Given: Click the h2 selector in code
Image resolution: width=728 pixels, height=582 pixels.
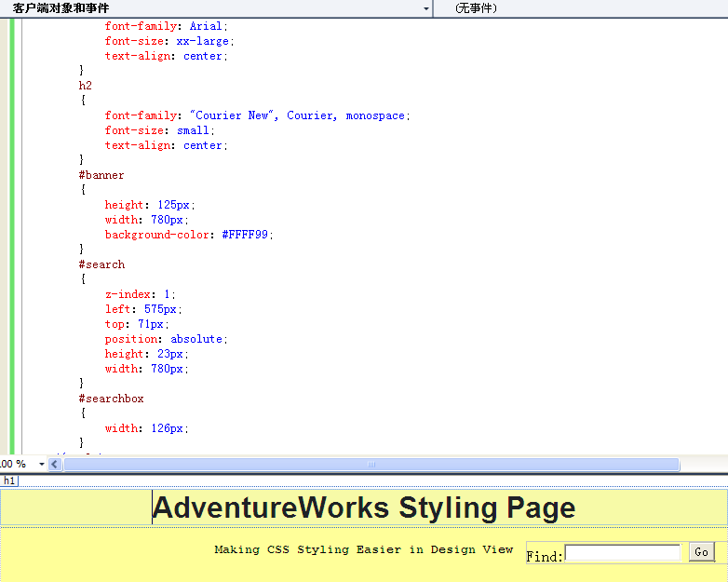Looking at the screenshot, I should click(x=85, y=86).
